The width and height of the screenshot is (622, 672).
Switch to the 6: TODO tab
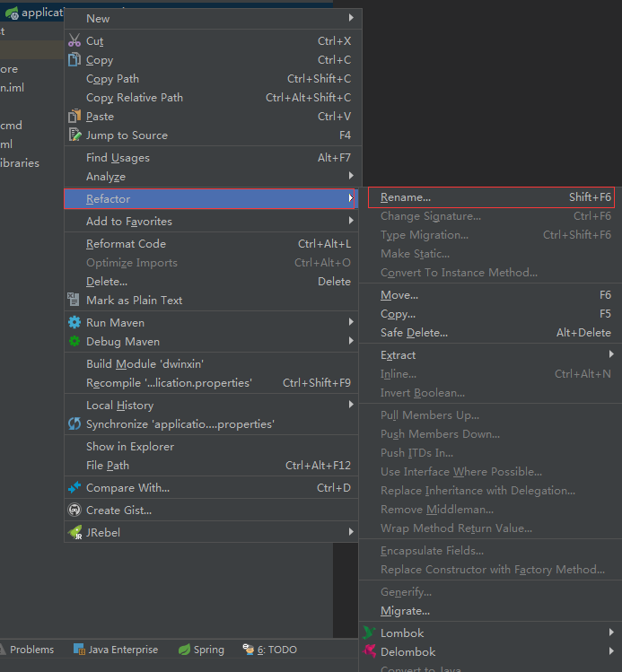click(270, 650)
